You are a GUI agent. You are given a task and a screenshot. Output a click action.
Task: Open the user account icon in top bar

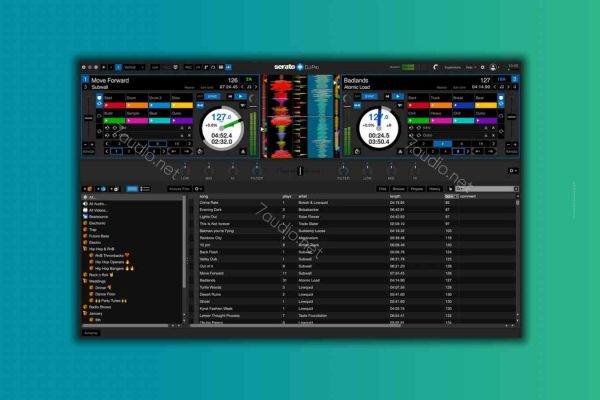pyautogui.click(x=493, y=67)
